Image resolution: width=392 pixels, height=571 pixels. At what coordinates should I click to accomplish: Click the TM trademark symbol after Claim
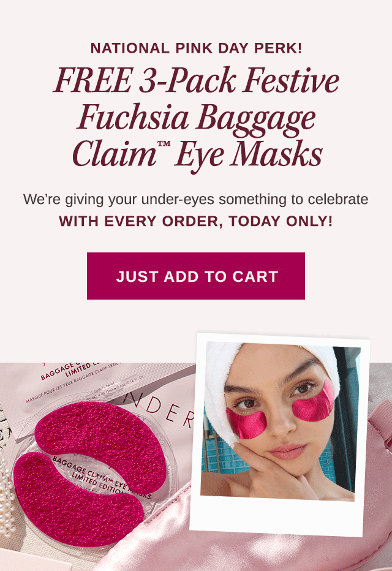164,143
